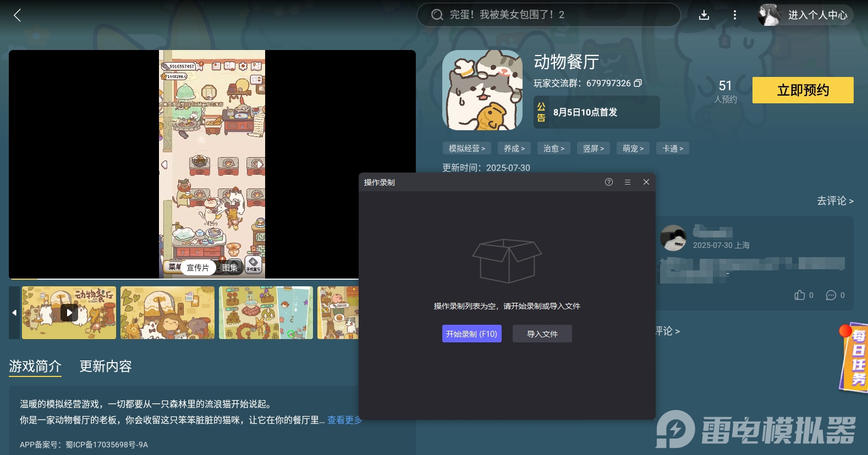Open the review's comment bubble icon
This screenshot has height=455, width=868.
point(831,295)
